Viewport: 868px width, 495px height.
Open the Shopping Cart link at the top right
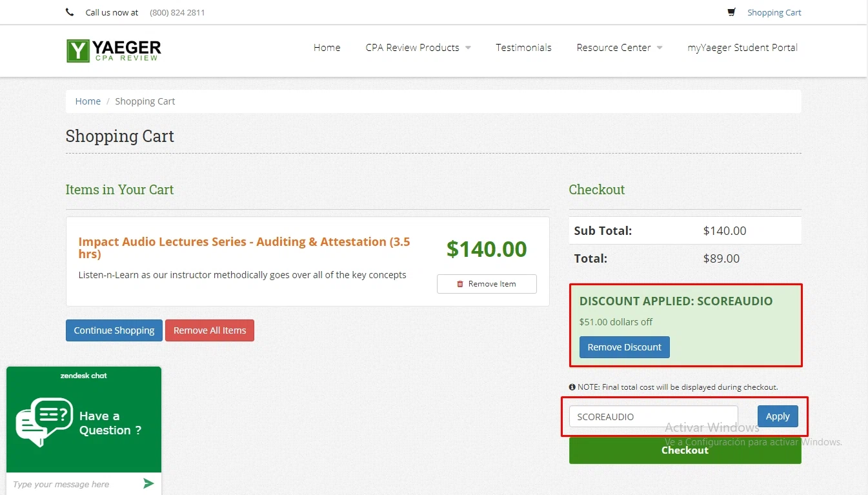(774, 12)
